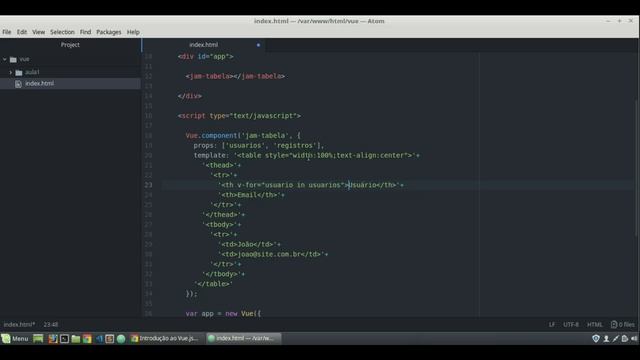The width and height of the screenshot is (640, 360).
Task: Click line number 18 in the gutter
Action: click(x=148, y=136)
